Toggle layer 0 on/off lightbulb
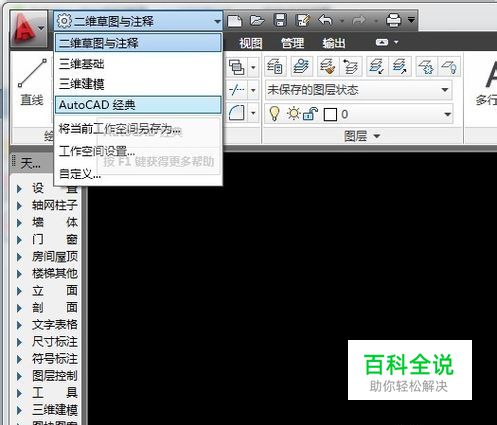 274,114
